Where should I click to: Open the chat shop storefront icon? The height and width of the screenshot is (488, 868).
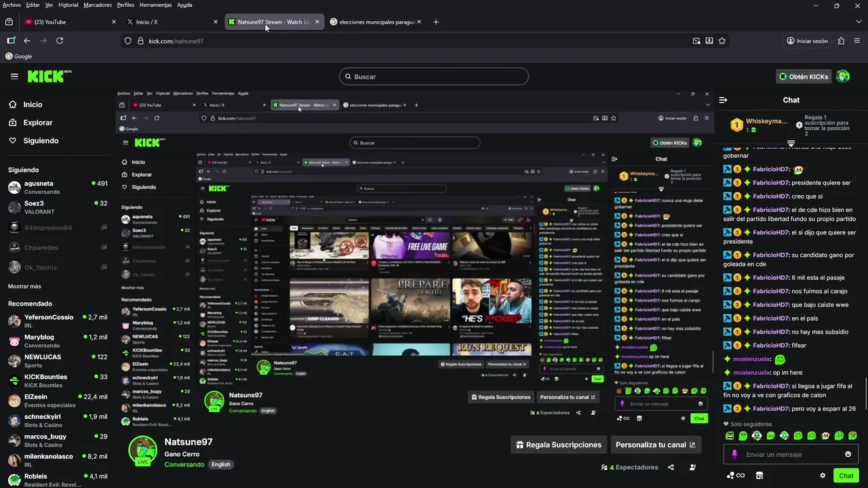[x=759, y=476]
